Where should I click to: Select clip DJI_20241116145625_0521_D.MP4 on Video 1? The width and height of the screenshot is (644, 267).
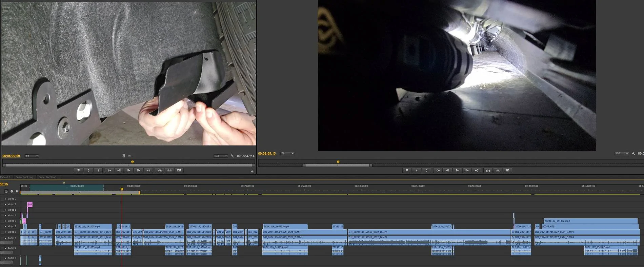click(305, 232)
